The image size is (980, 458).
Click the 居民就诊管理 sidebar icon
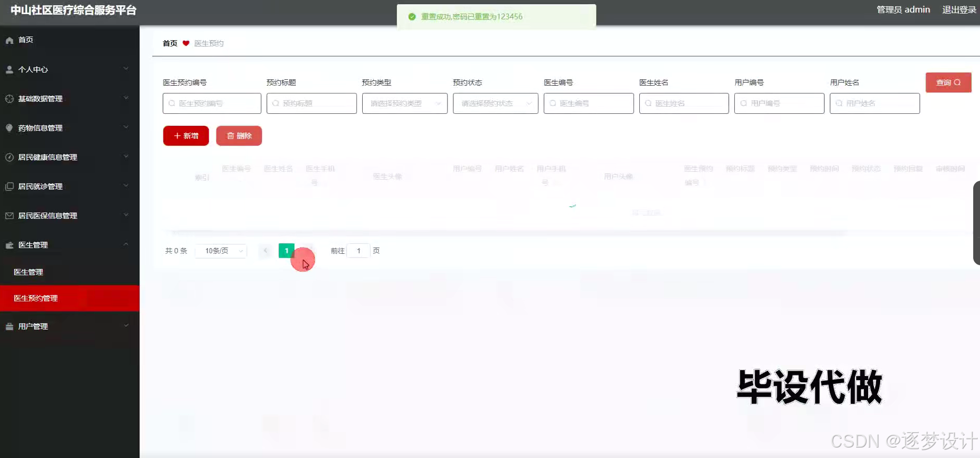coord(9,186)
